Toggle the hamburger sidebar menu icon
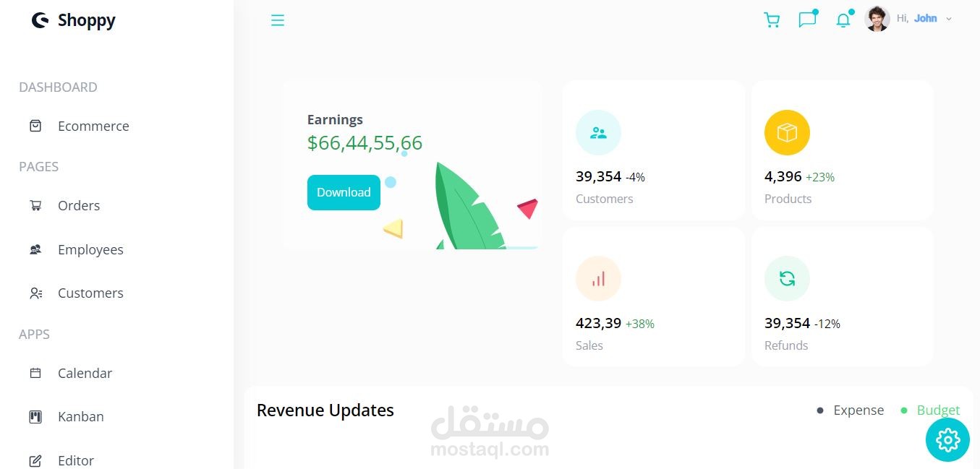Image resolution: width=980 pixels, height=469 pixels. point(278,20)
